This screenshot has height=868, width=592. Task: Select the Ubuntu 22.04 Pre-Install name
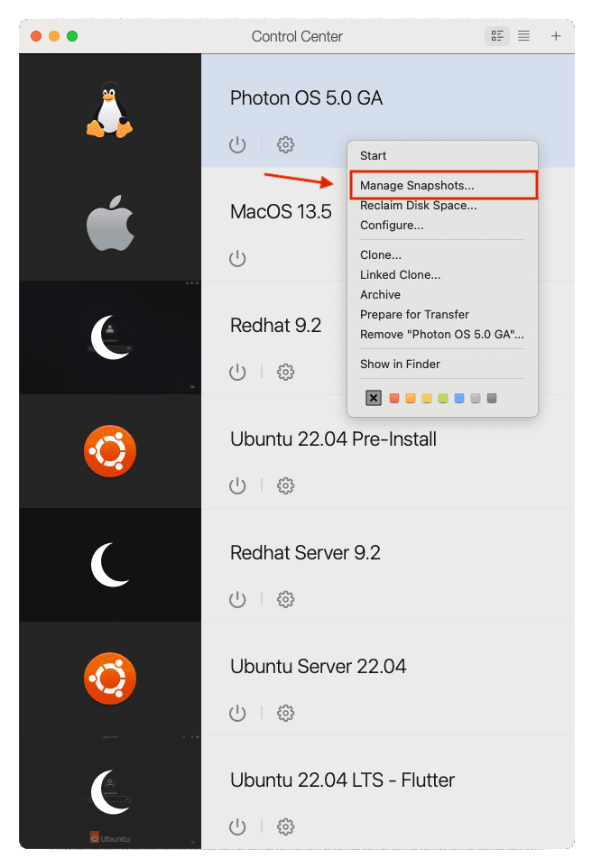333,439
